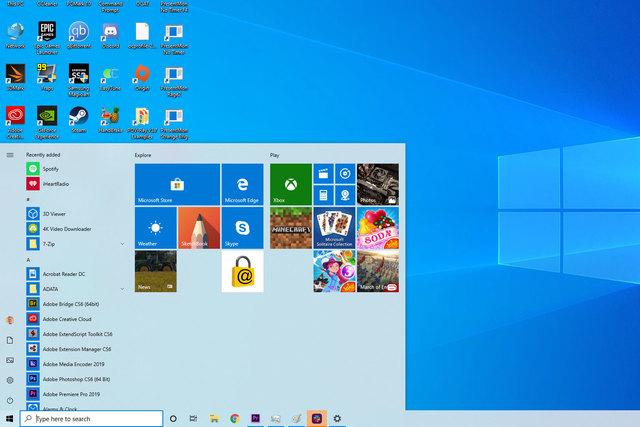Image resolution: width=640 pixels, height=427 pixels.
Task: Select the 3DMark desktop icon
Action: coord(16,78)
